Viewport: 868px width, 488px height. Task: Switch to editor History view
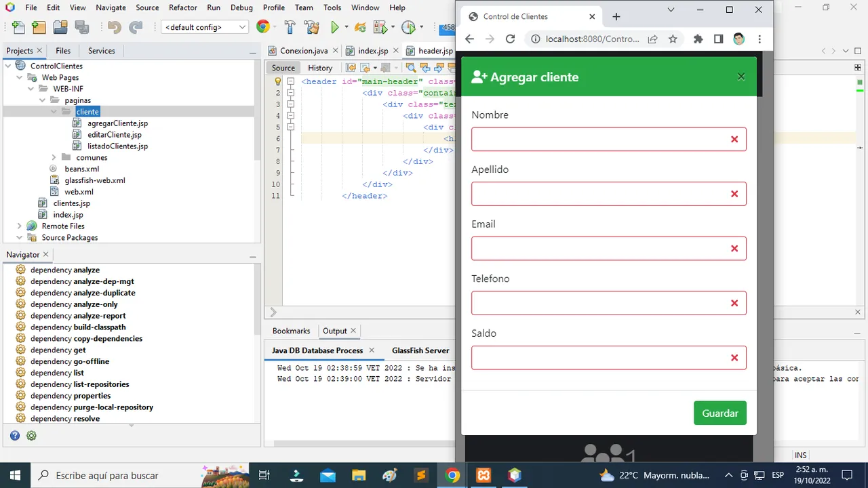[x=320, y=68]
